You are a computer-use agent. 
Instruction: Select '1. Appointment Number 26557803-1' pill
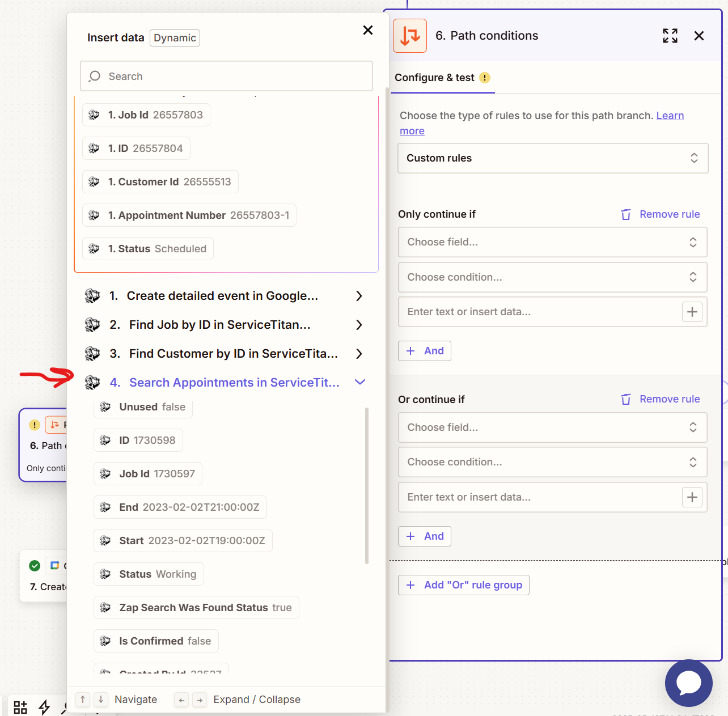click(189, 215)
